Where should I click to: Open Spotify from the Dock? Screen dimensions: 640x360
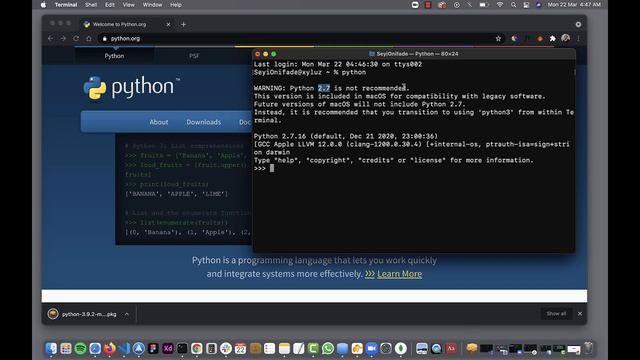click(x=80, y=348)
